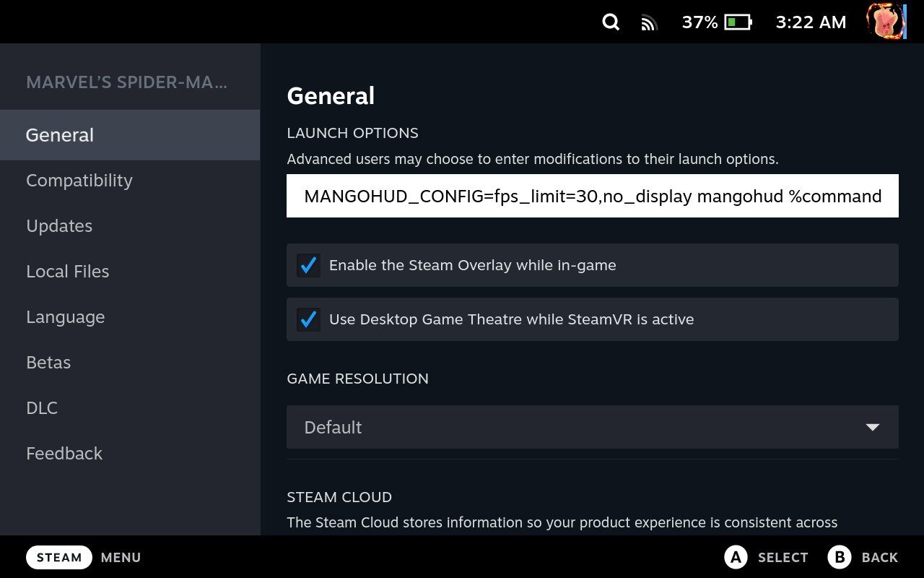
Task: Open the user profile avatar
Action: pos(885,22)
